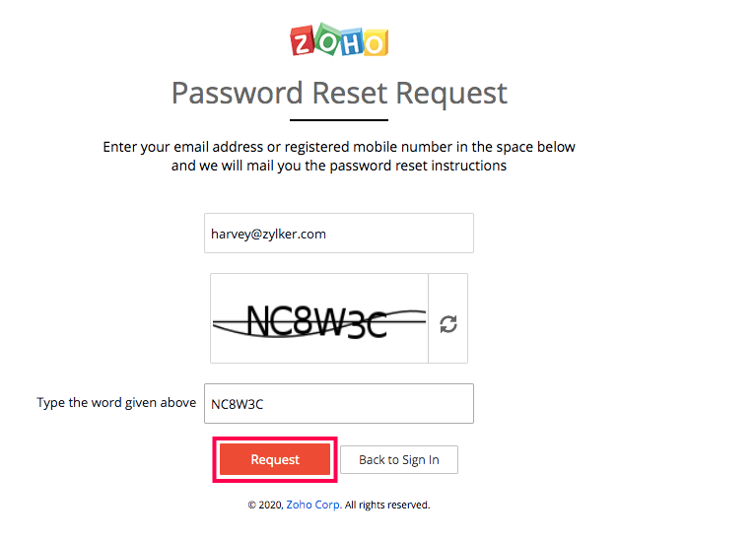
Task: Click the yellow O logo tile
Action: pos(376,42)
